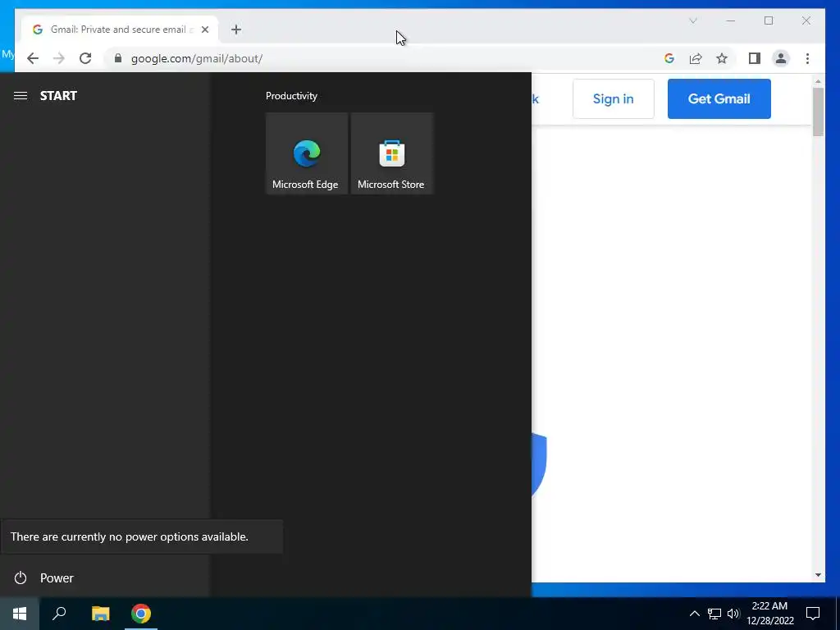
Task: Select the Gmail browser tab
Action: pyautogui.click(x=119, y=30)
